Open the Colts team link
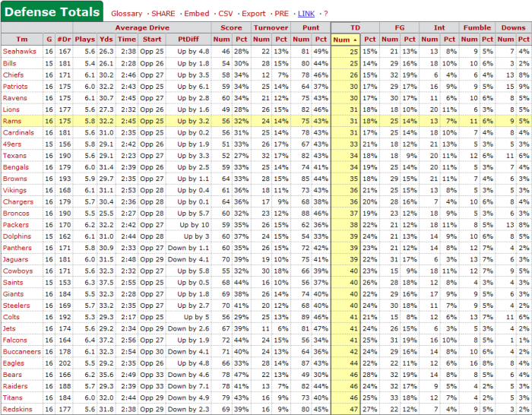This screenshot has width=532, height=415. pyautogui.click(x=11, y=317)
